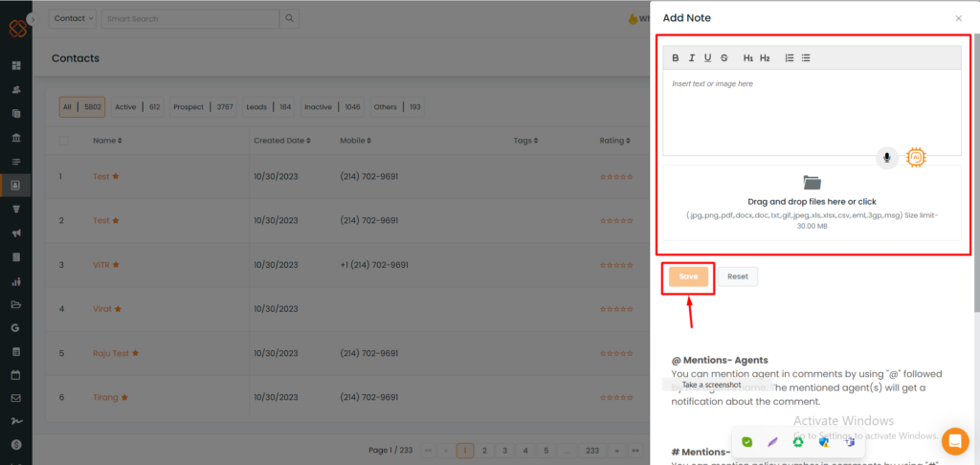This screenshot has width=980, height=465.
Task: Set star rating in VITR row
Action: (x=616, y=265)
